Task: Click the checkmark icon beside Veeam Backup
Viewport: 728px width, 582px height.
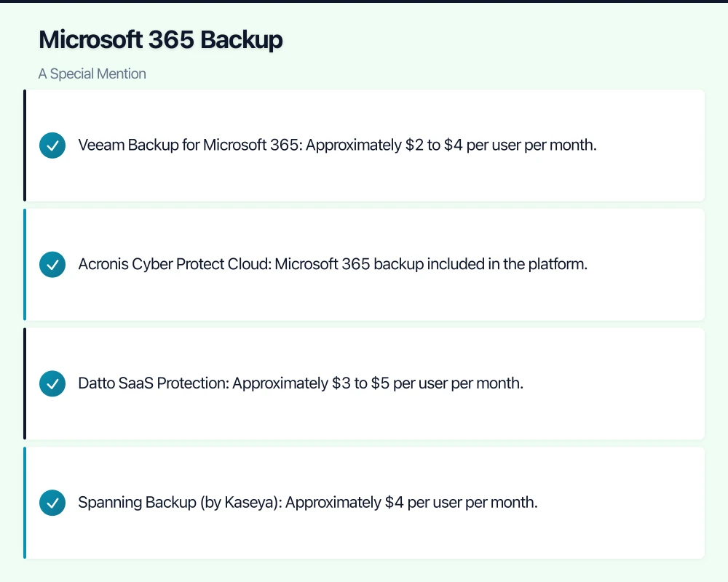Action: (x=52, y=145)
